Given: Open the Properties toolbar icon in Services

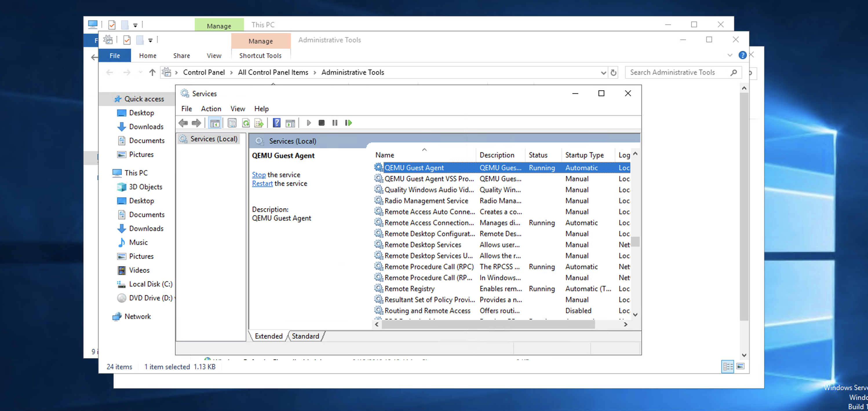Looking at the screenshot, I should pyautogui.click(x=232, y=123).
